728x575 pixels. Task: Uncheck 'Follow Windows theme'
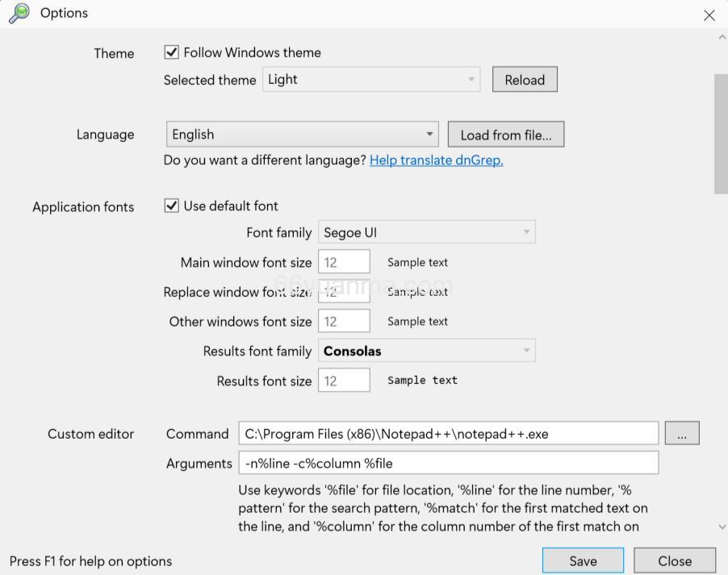coord(171,52)
